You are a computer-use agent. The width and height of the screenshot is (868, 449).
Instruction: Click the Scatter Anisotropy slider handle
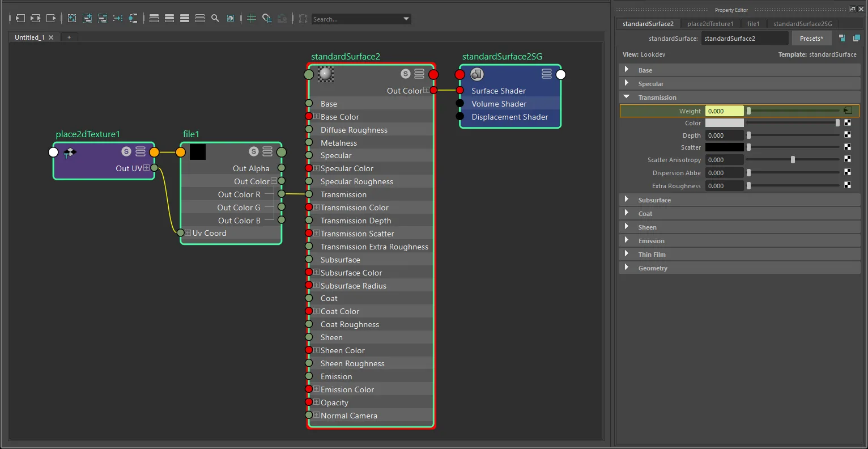point(793,159)
